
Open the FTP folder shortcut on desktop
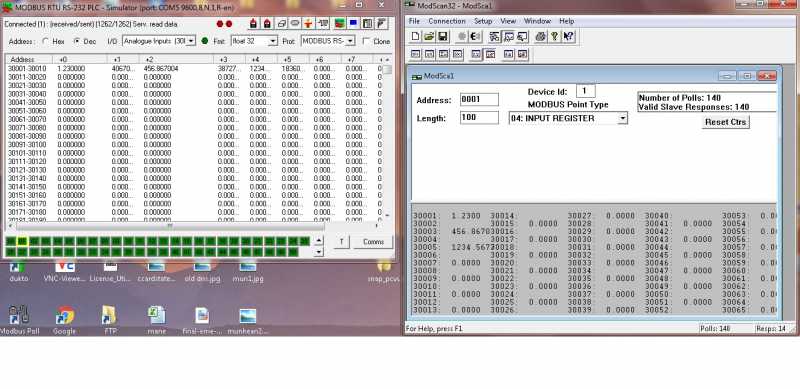pos(110,320)
